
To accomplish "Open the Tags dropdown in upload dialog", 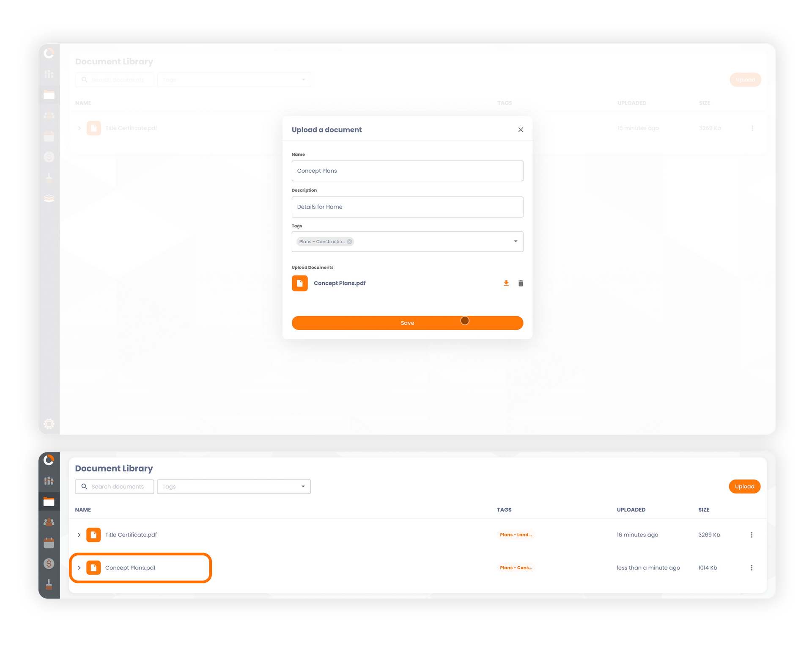I will (x=516, y=241).
